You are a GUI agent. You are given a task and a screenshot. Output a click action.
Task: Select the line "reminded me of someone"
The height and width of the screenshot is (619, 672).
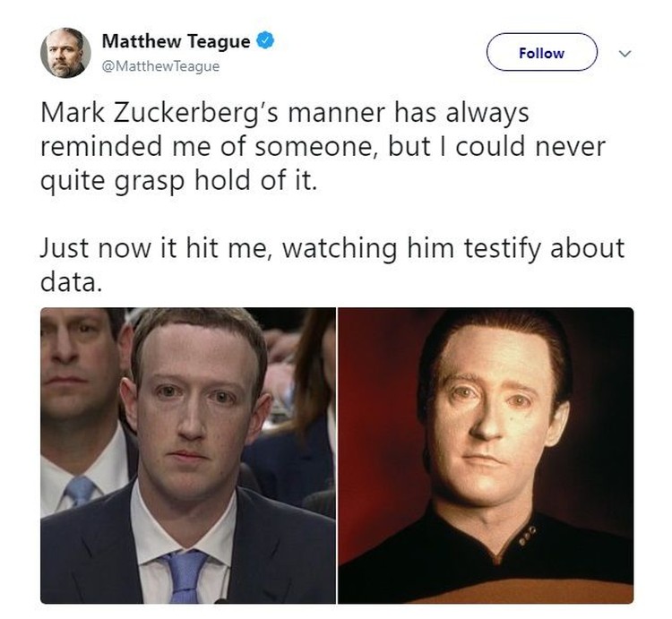pos(210,147)
